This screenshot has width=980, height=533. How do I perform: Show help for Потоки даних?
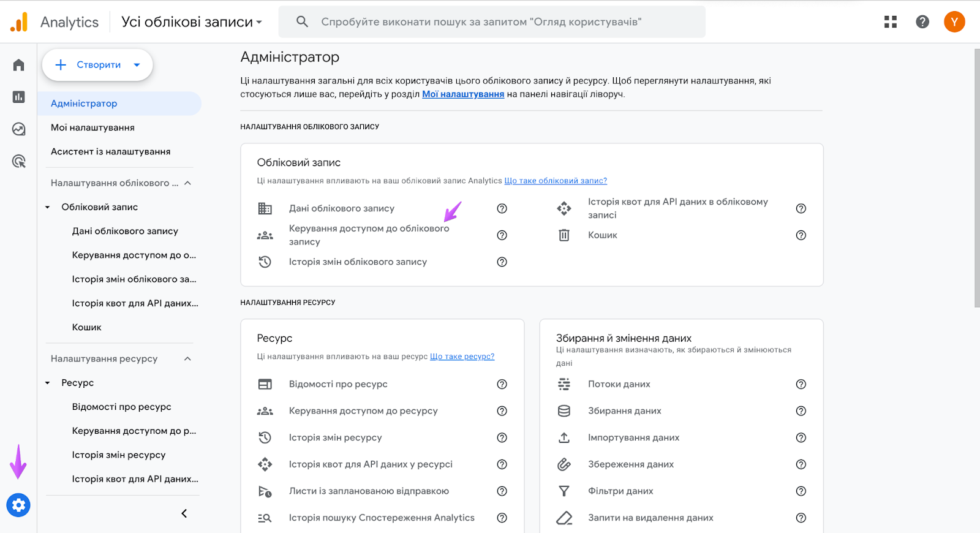click(801, 384)
